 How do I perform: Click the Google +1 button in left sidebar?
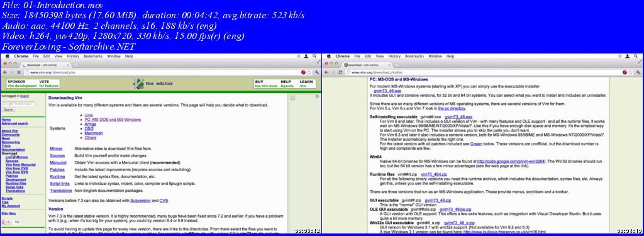pyautogui.click(x=6, y=222)
